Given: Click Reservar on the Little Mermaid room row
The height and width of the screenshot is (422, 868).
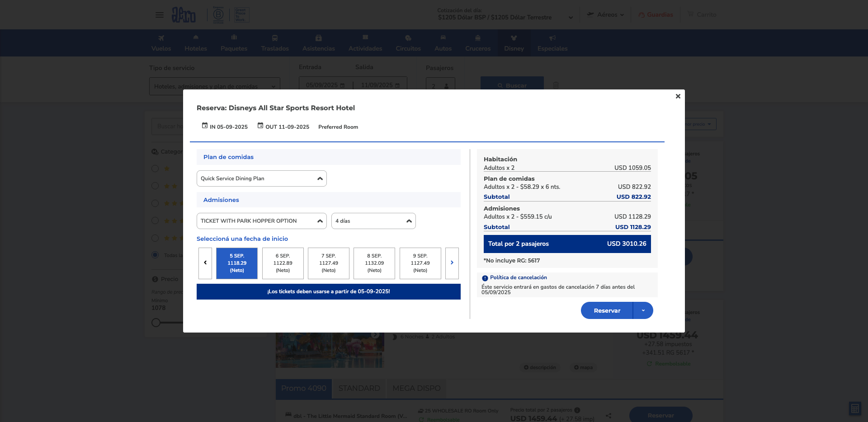Looking at the screenshot, I should [661, 415].
